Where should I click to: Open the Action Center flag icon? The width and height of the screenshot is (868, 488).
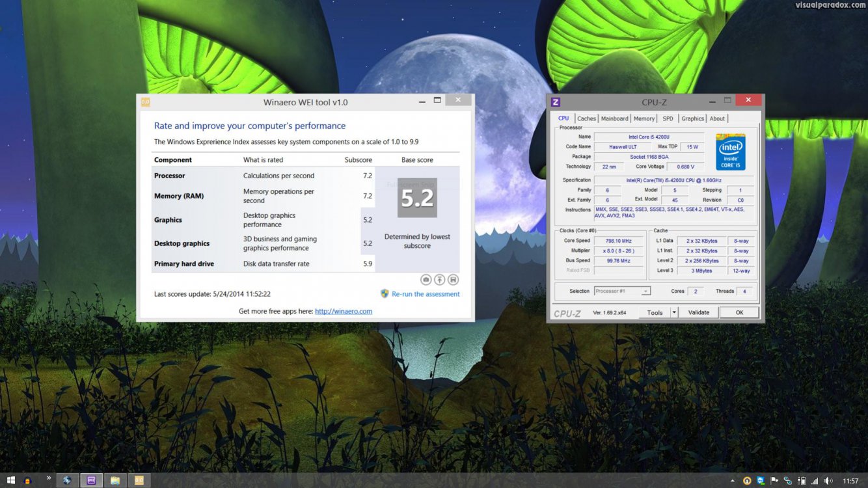pyautogui.click(x=774, y=480)
